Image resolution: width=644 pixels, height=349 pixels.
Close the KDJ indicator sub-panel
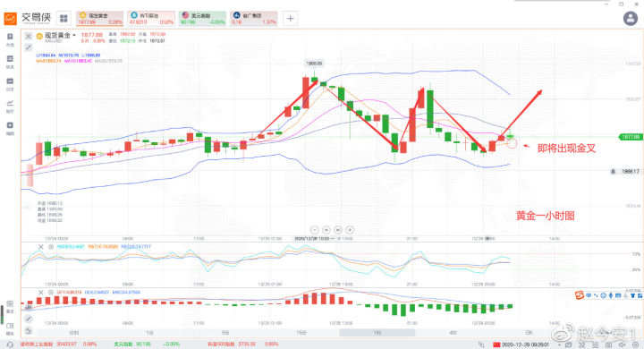pyautogui.click(x=40, y=247)
